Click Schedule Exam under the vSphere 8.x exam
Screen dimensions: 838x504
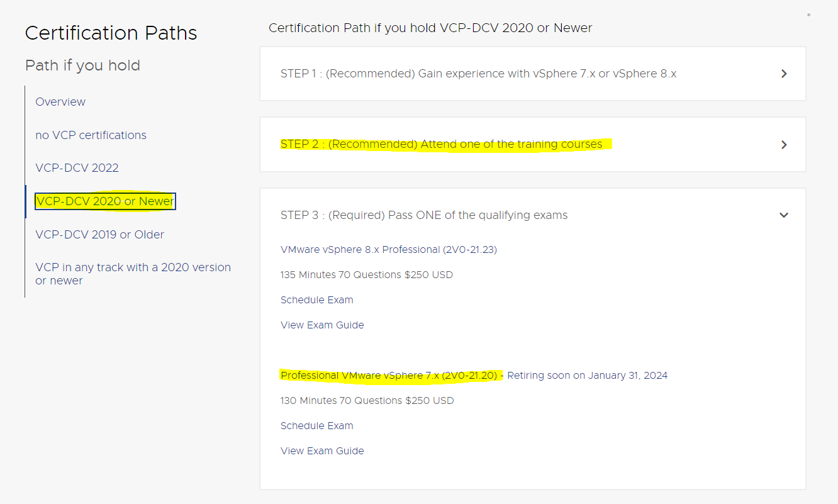click(x=317, y=300)
